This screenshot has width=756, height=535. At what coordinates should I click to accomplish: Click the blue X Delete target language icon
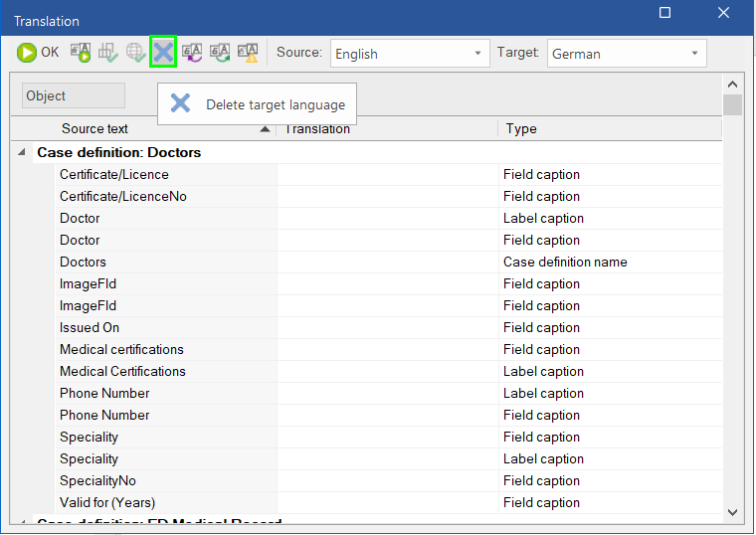tap(163, 52)
